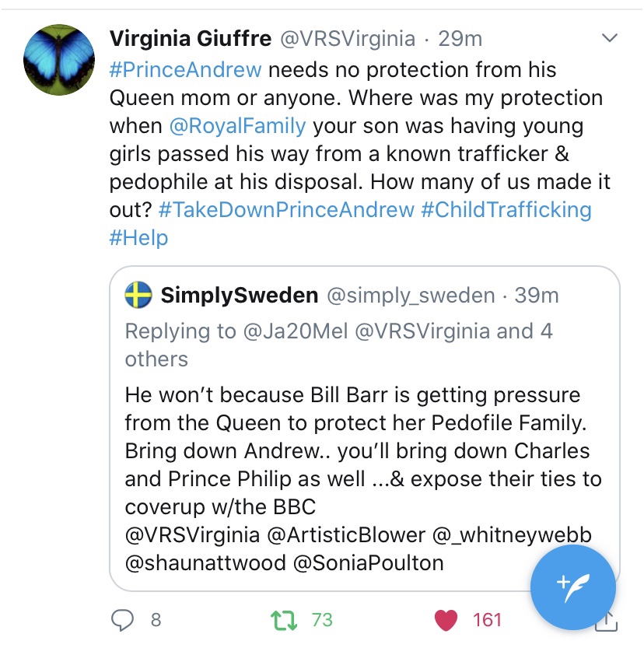The image size is (644, 648).
Task: Open the quoted tweet text body
Action: (358, 450)
